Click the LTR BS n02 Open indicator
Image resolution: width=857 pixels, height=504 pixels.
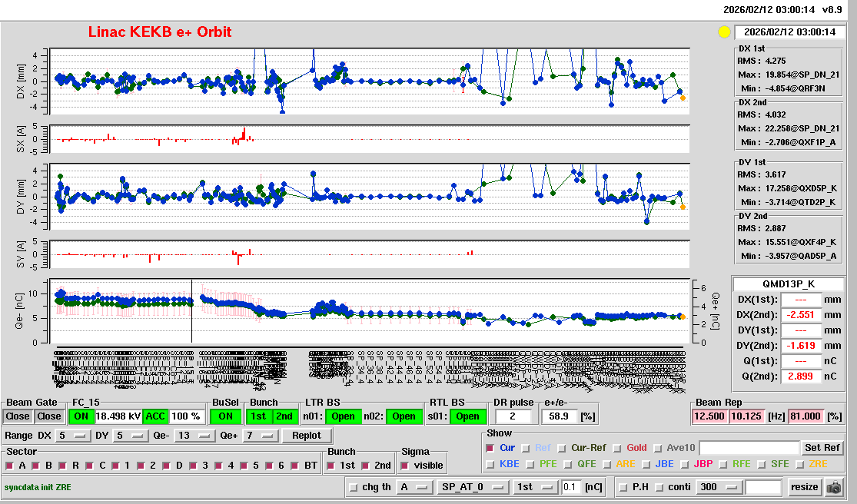click(404, 416)
